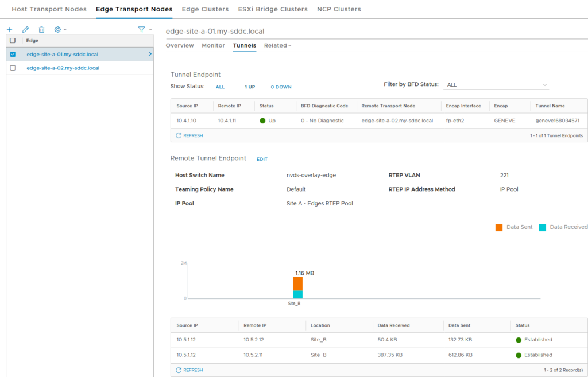Image resolution: width=588 pixels, height=377 pixels.
Task: Open Filter by BFD Status dropdown
Action: click(x=496, y=85)
